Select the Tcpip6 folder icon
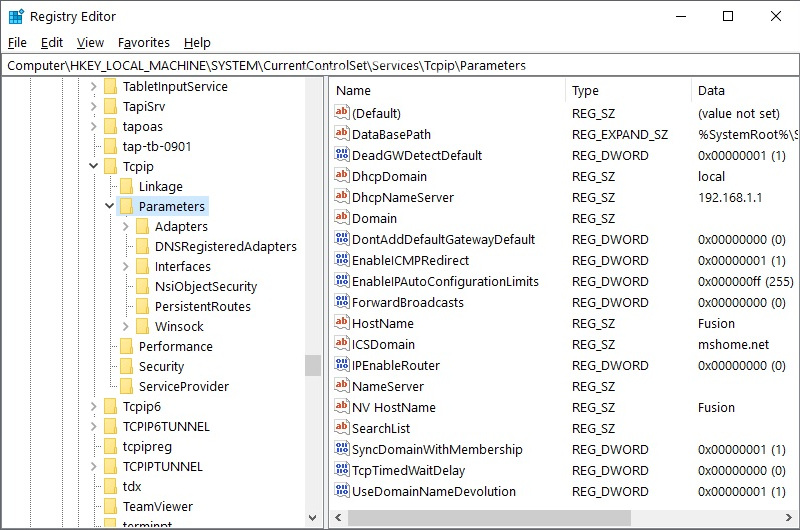The height and width of the screenshot is (530, 800). 111,406
